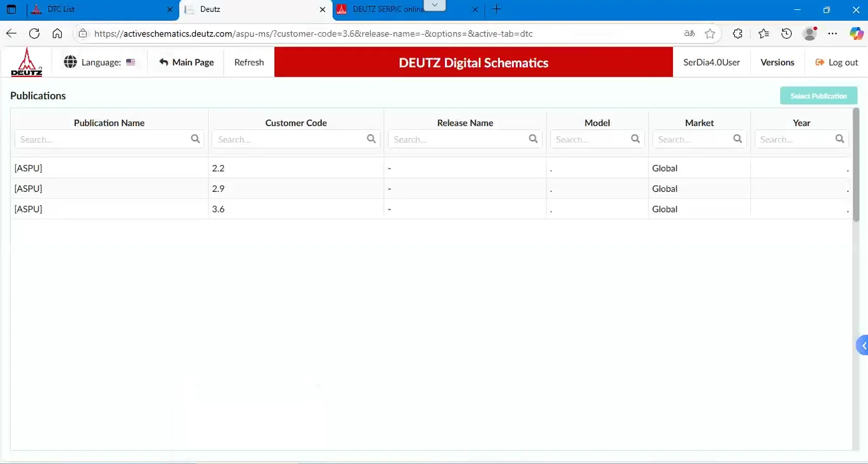
Task: Click the browser back arrow
Action: (x=11, y=33)
